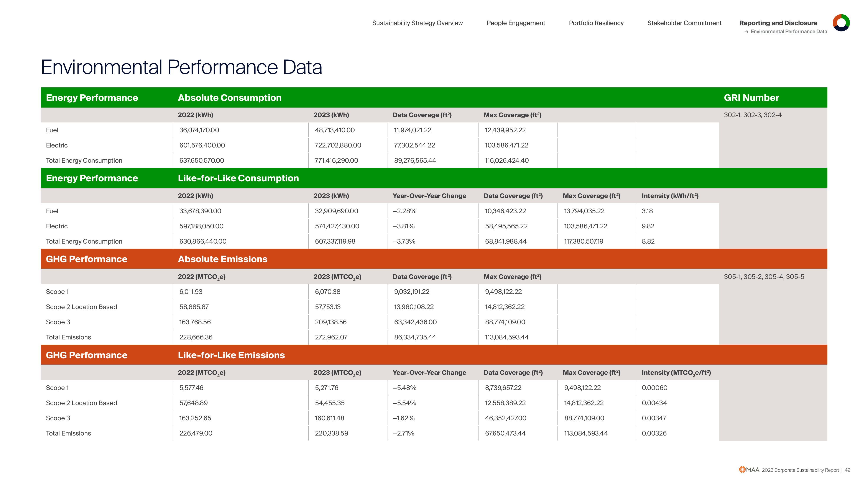Click the Environmental Performance Data page title

click(182, 67)
